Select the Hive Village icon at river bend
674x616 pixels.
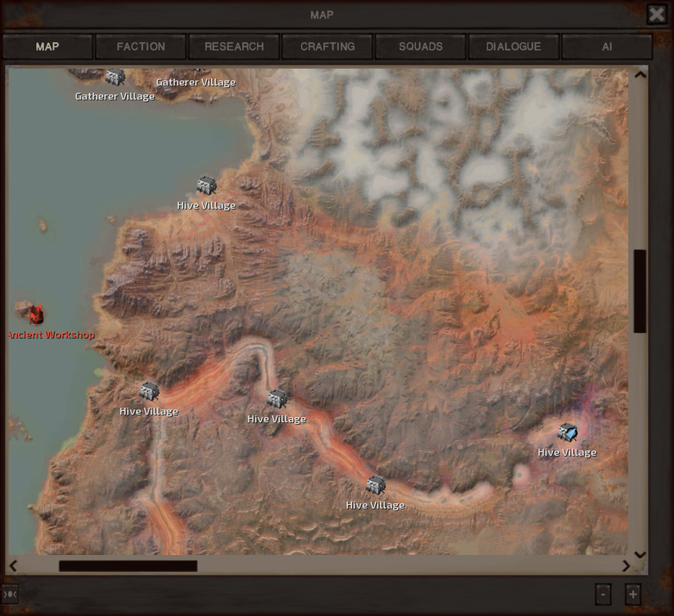[x=278, y=399]
